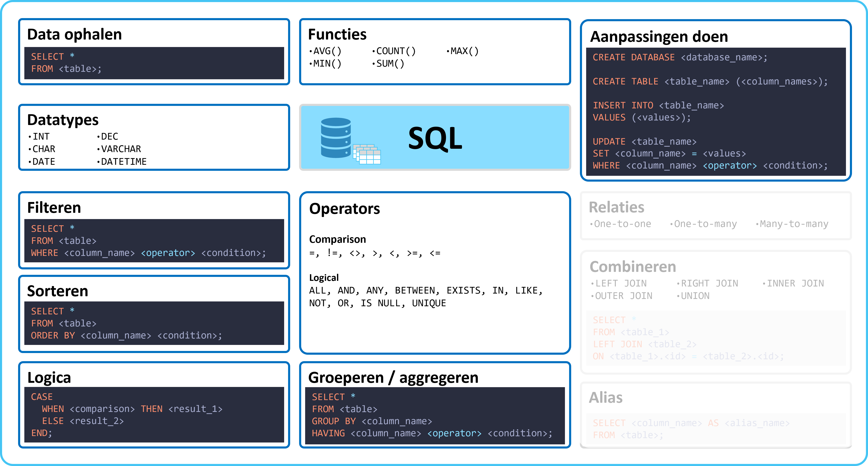Click the Filteren section heading
The image size is (868, 466).
pos(54,208)
